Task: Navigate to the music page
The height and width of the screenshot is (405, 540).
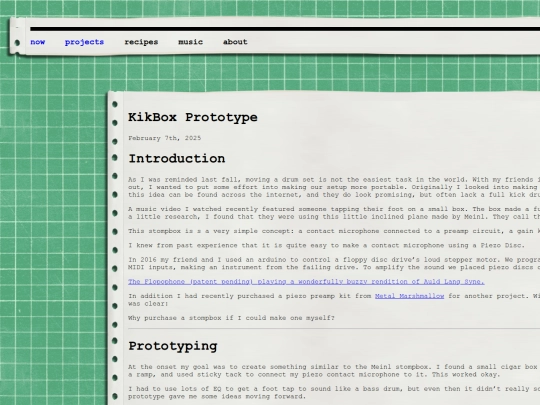Action: (190, 42)
